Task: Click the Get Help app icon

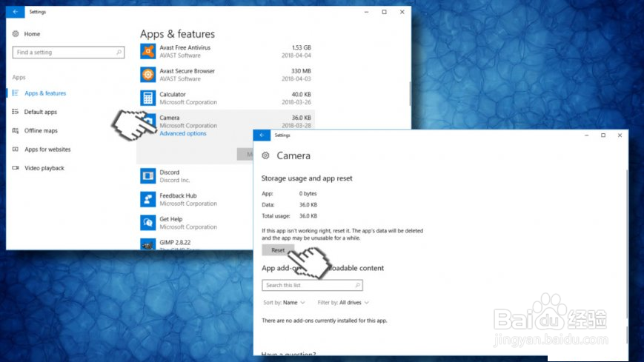Action: [x=148, y=223]
